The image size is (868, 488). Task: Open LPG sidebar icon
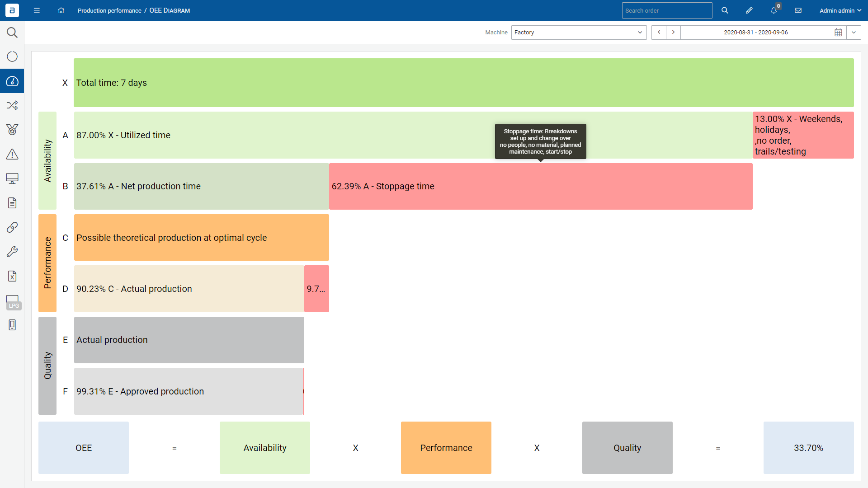click(13, 302)
